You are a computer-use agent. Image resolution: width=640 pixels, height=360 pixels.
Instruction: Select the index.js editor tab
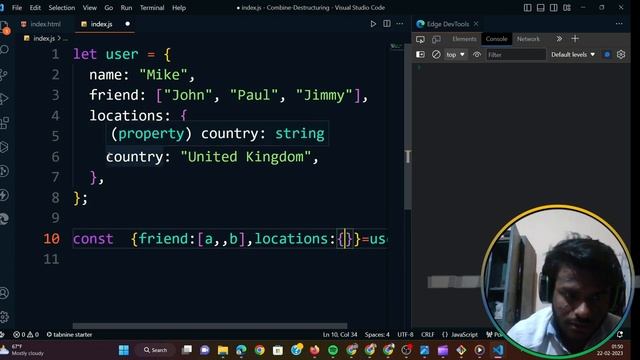tap(101, 24)
